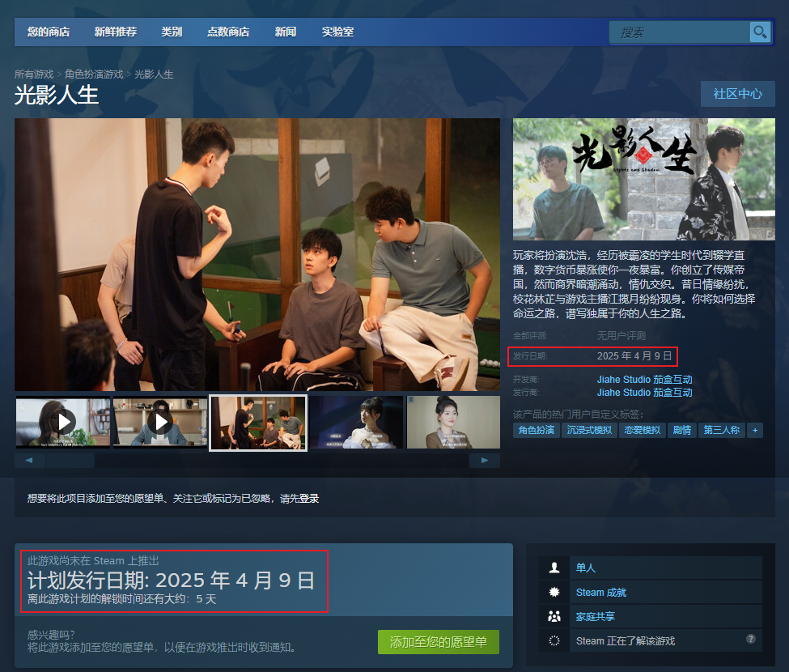Click 添加至您的愿望单 green button
Screen dimensions: 789x672
click(439, 642)
